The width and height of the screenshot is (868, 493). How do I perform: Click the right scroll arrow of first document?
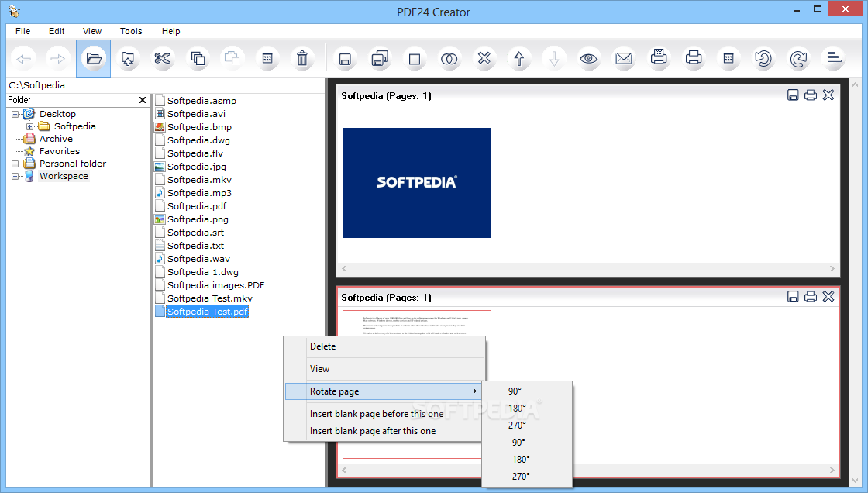832,269
